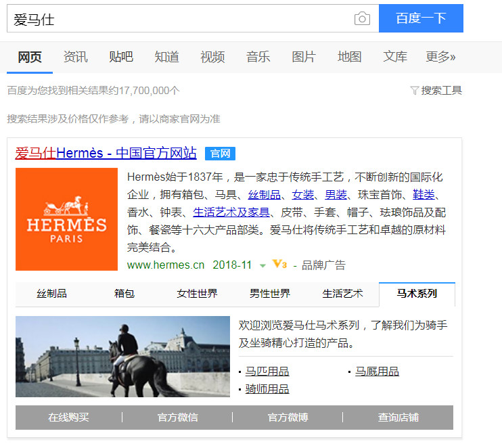Switch to the 视频 tab
Viewport: 502px width, 448px height.
212,57
